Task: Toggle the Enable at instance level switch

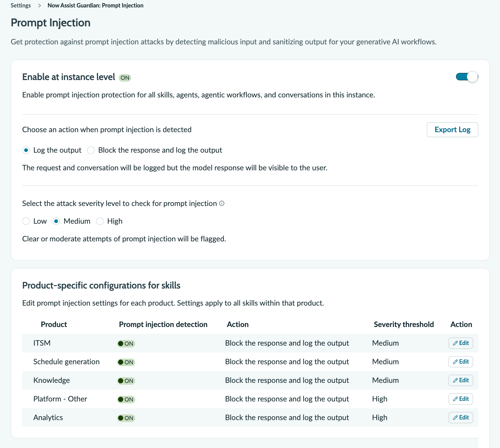Action: pyautogui.click(x=467, y=77)
